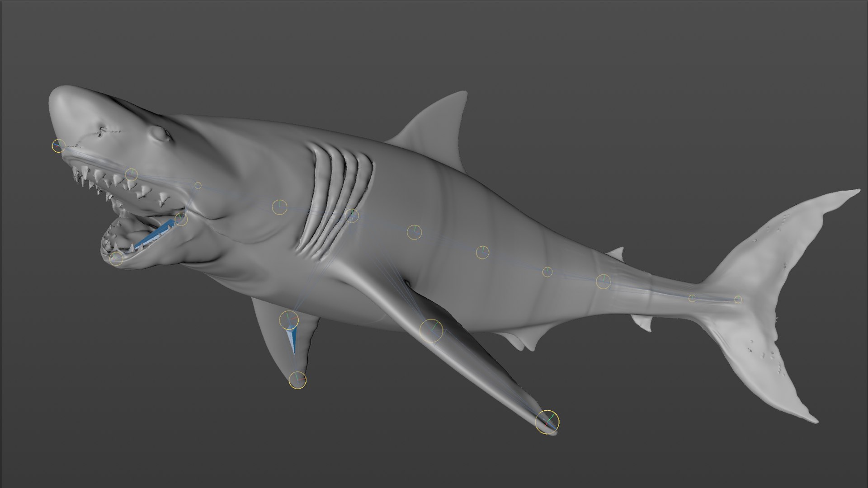Select the right pectoral fin root joint
The width and height of the screenshot is (868, 488).
pos(431,330)
